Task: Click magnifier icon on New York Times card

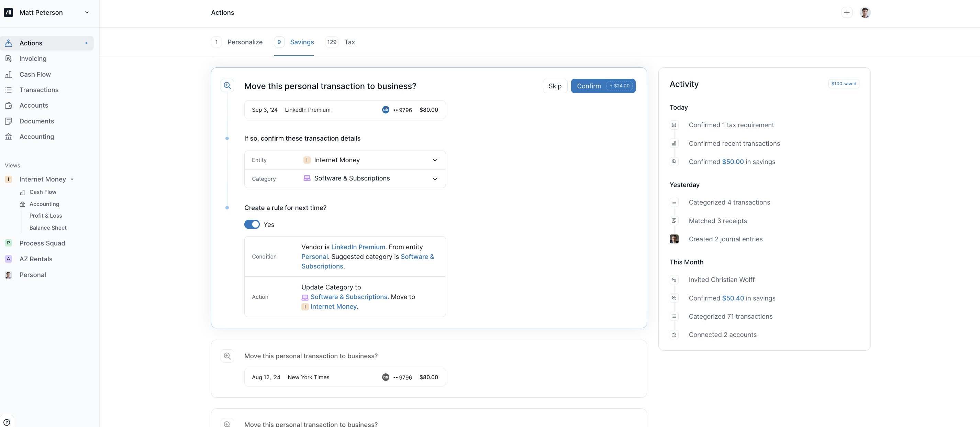Action: tap(227, 356)
